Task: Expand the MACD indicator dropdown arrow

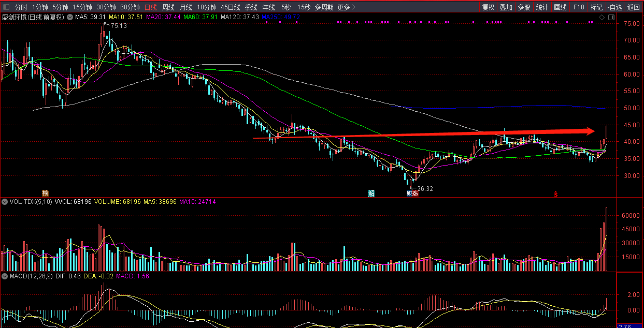Action: [x=5, y=277]
